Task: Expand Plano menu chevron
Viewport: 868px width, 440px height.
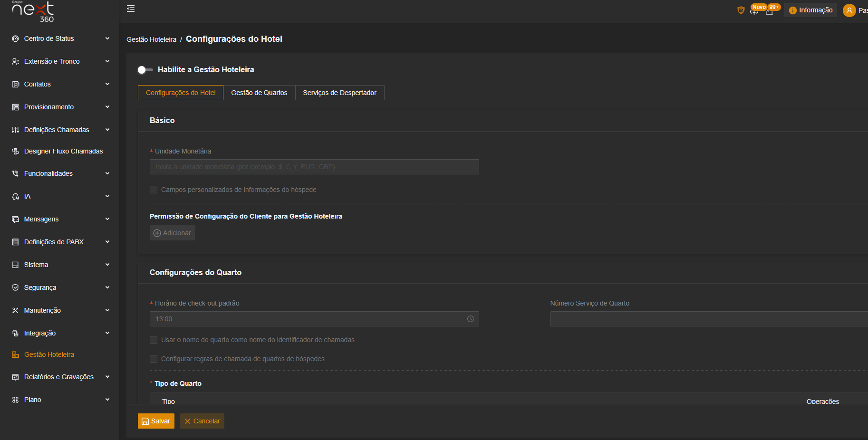Action: coord(107,400)
